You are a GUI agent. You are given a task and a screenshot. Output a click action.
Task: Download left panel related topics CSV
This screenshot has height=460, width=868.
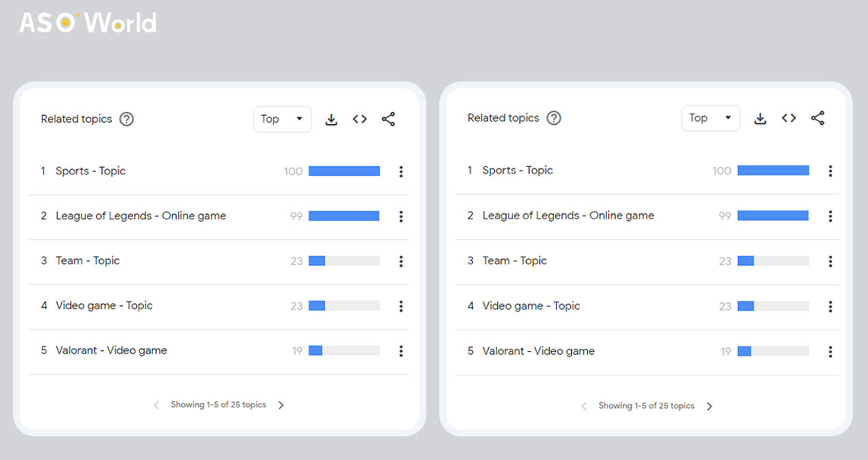coord(331,119)
